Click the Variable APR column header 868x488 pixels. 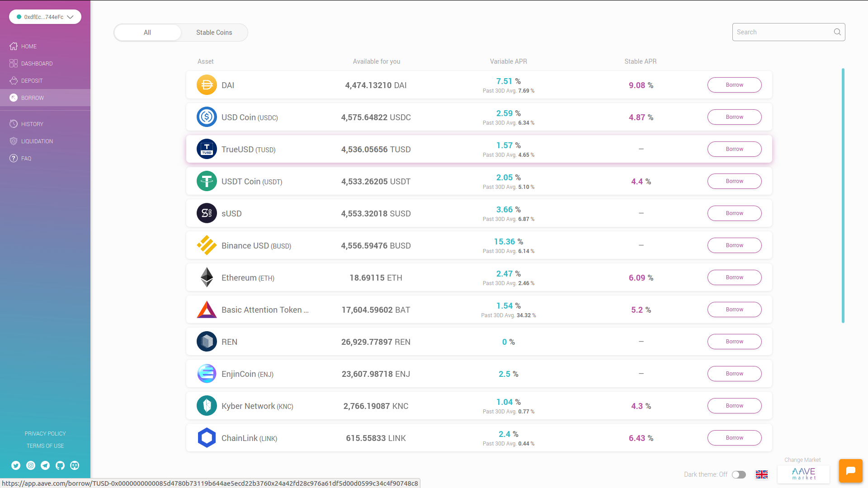click(x=508, y=61)
